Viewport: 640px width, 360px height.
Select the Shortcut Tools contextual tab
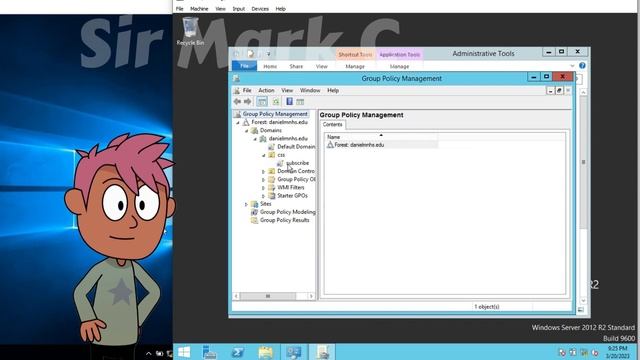pos(355,54)
